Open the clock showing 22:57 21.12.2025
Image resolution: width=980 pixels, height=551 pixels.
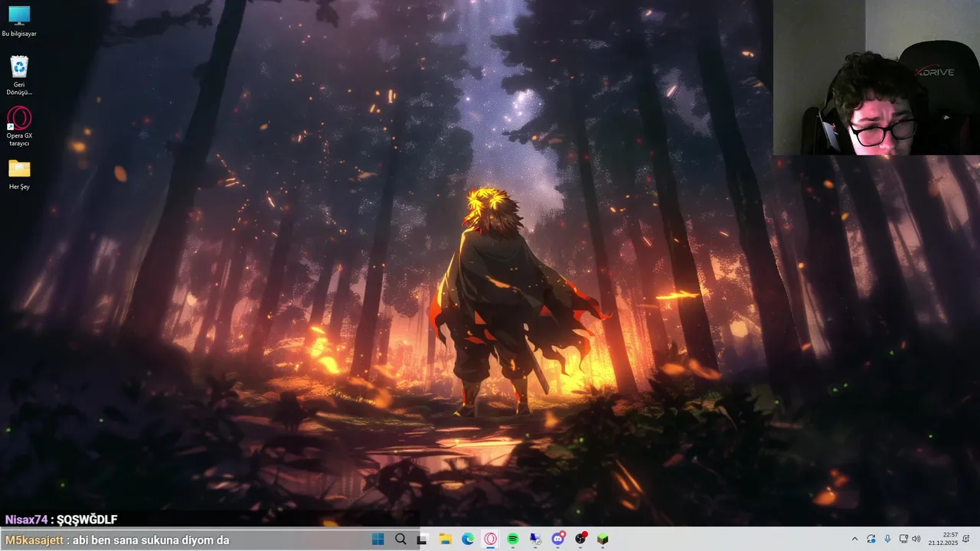point(942,539)
